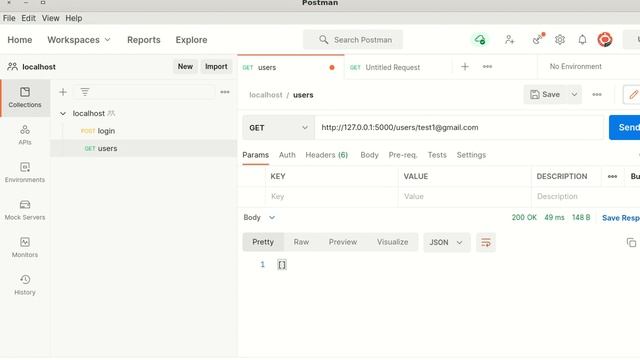Open the Help menu
This screenshot has height=360, width=640.
tap(74, 18)
